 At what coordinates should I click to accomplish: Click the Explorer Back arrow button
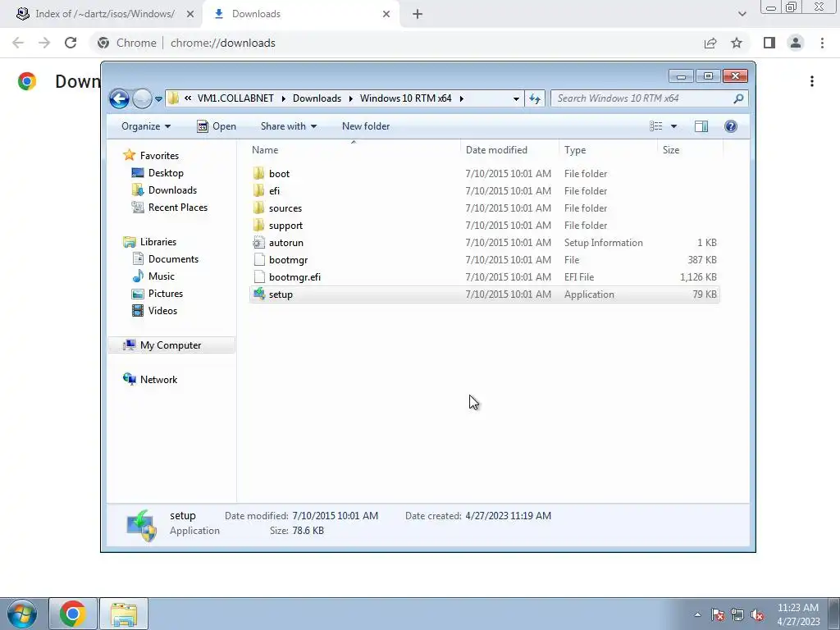(x=119, y=98)
